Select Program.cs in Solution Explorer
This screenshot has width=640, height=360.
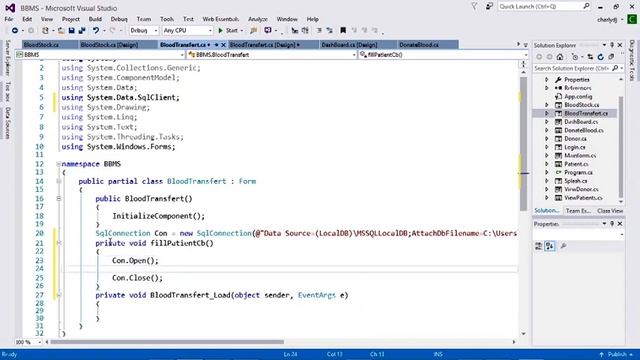point(578,173)
